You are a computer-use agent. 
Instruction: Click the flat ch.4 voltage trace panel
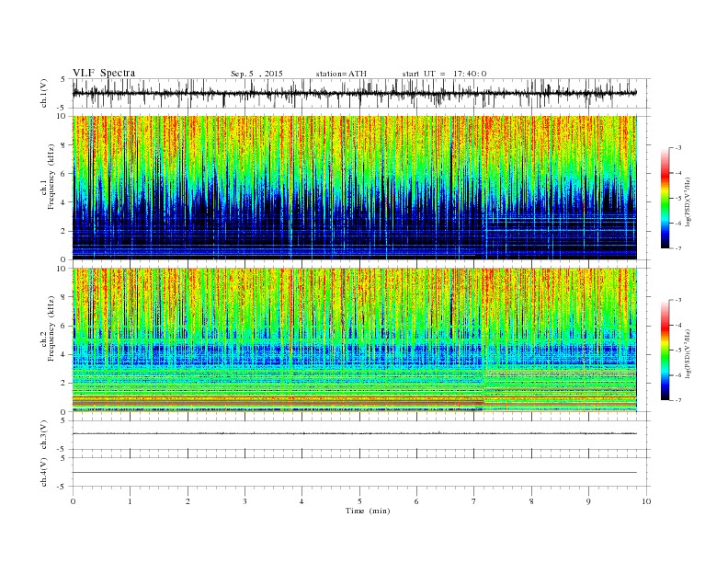[360, 472]
